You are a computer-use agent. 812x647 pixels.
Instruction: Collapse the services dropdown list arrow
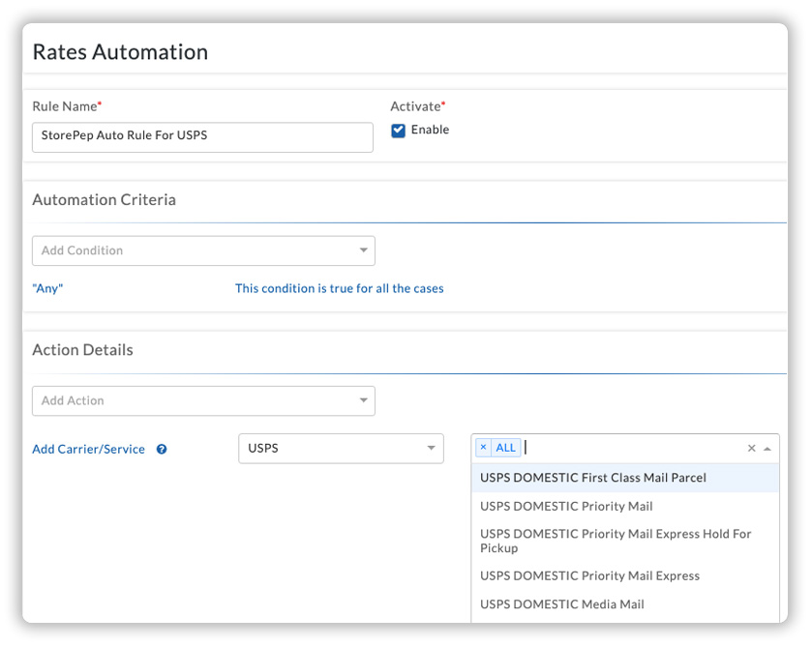pyautogui.click(x=767, y=449)
